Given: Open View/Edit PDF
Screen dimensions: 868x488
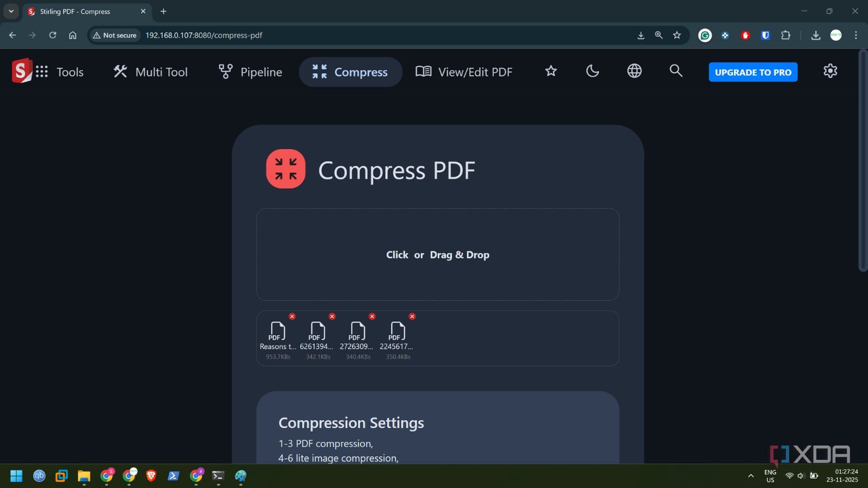Looking at the screenshot, I should [x=464, y=72].
